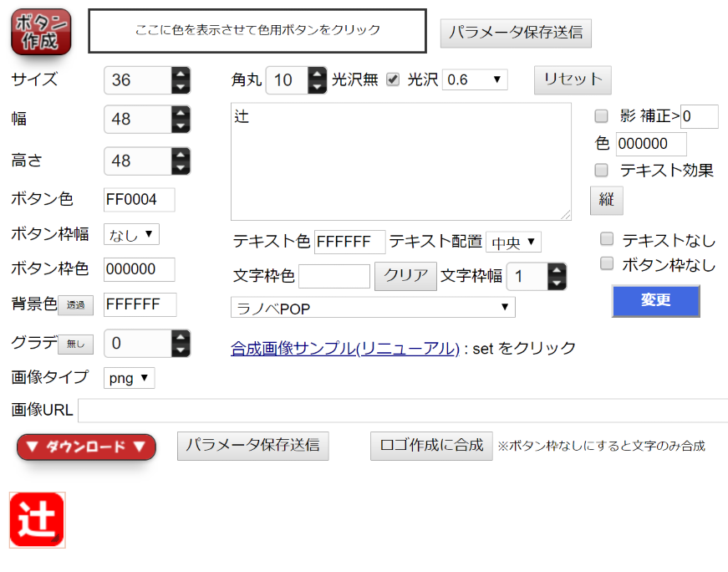Open the ボタン枠幅 なし dropdown
The width and height of the screenshot is (728, 572).
[131, 234]
